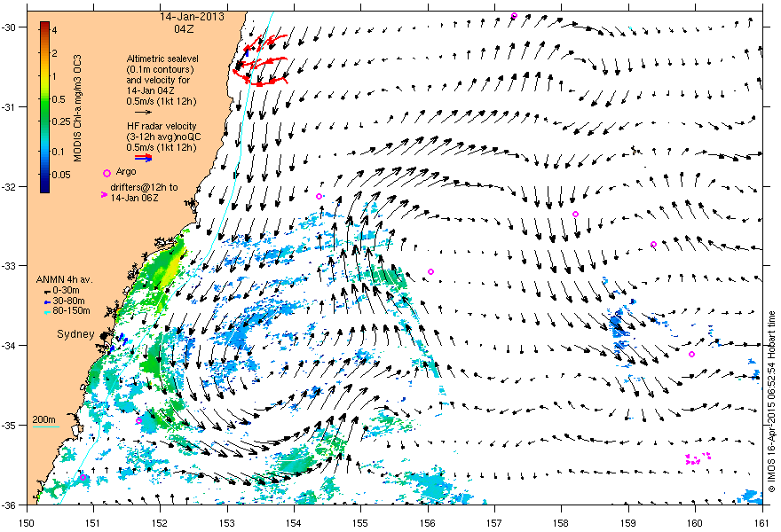
Task: Click the 'drifters@12h to' legend text
Action: pos(144,187)
